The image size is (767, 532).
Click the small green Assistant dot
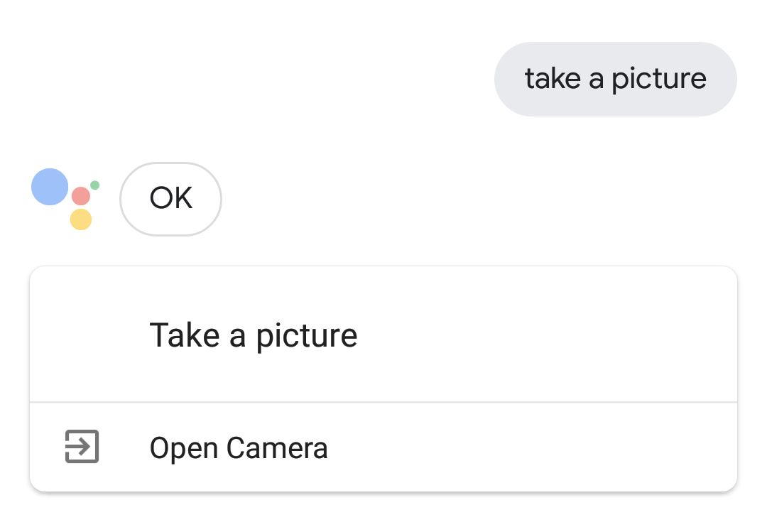(95, 185)
